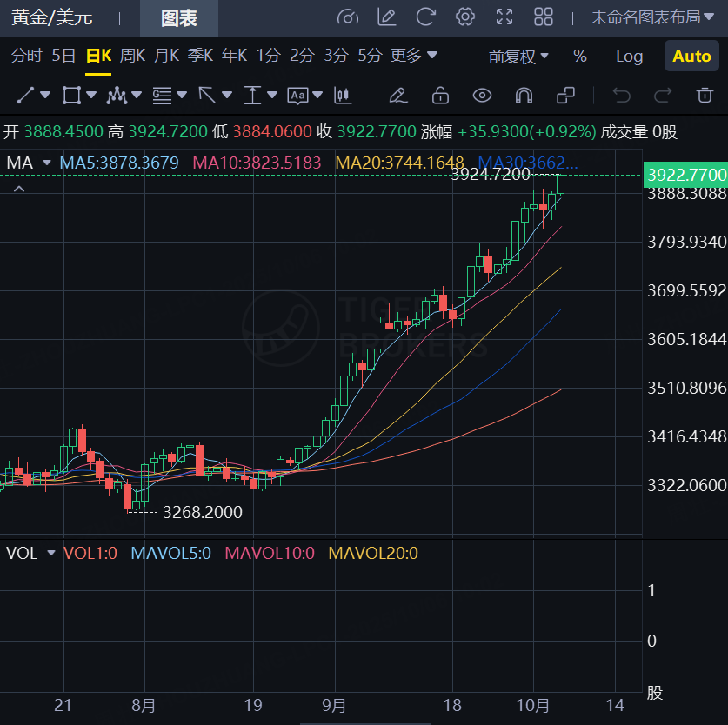728x725 pixels.
Task: Open the VOL indicator dropdown
Action: click(x=51, y=553)
